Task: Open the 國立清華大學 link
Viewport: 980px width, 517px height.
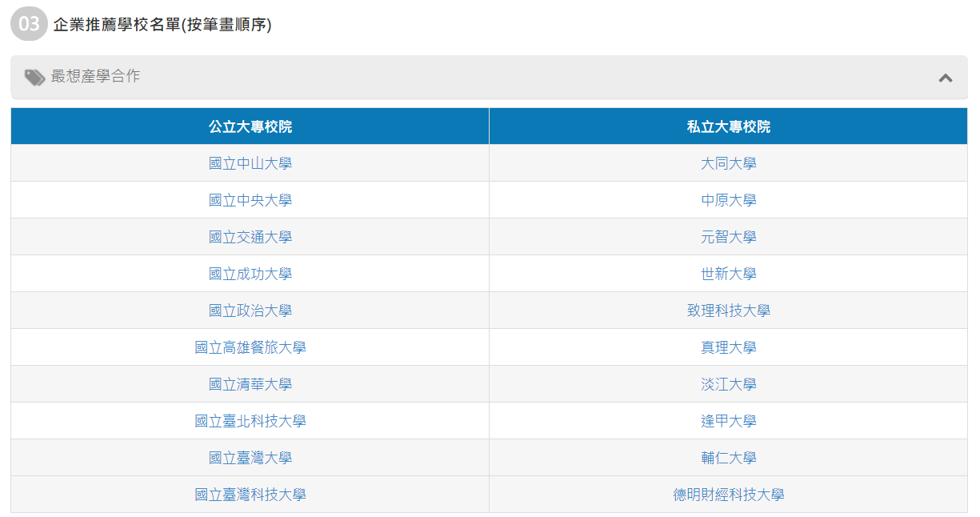Action: click(x=250, y=384)
